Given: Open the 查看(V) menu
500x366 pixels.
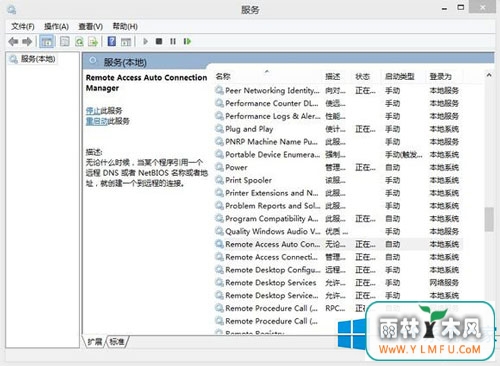Looking at the screenshot, I should (x=90, y=26).
